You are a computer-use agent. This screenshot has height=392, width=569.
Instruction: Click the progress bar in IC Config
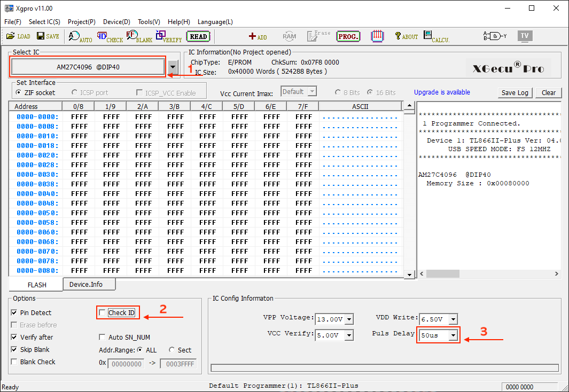tap(385, 368)
